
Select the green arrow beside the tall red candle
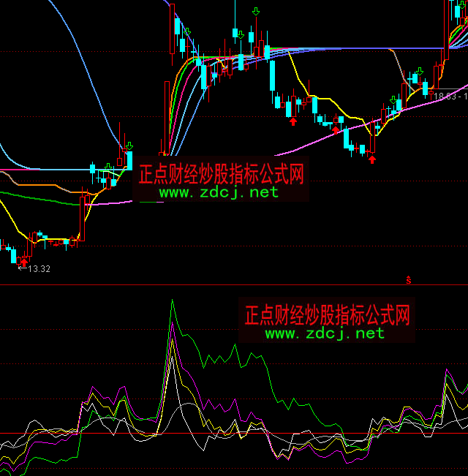pyautogui.click(x=187, y=32)
